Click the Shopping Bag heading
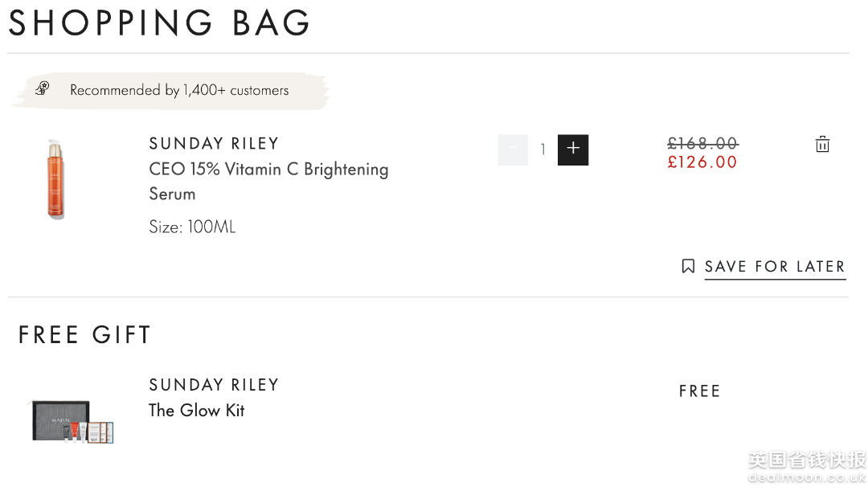Screen dimensions: 868x491 pos(159,23)
